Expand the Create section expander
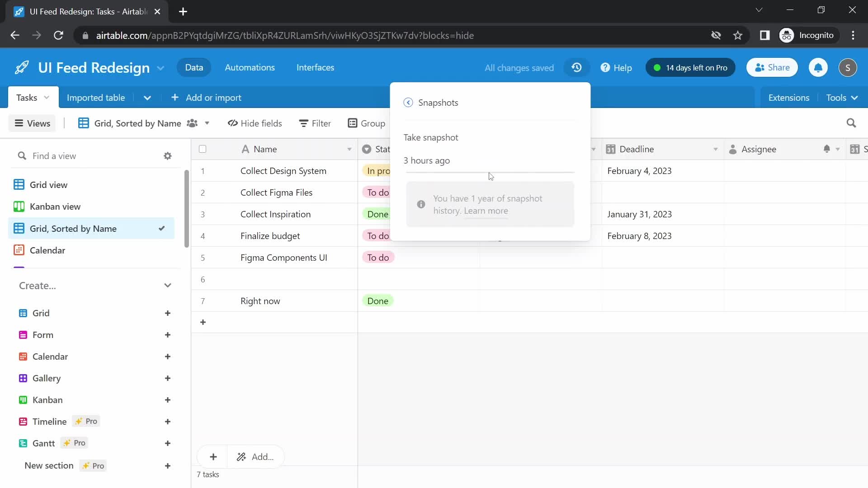 tap(167, 286)
